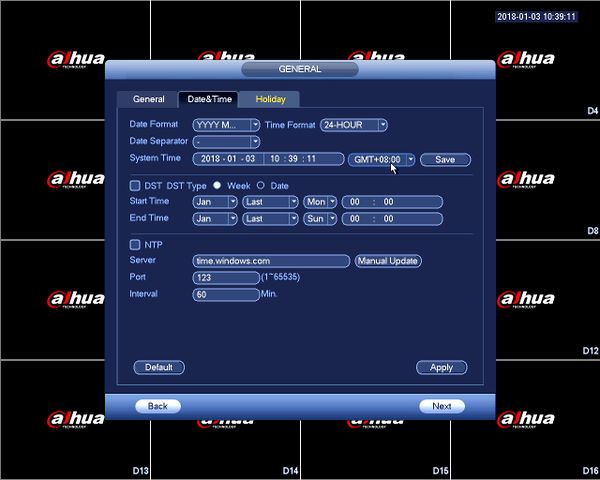Click the Default button
600x480 pixels.
click(159, 367)
